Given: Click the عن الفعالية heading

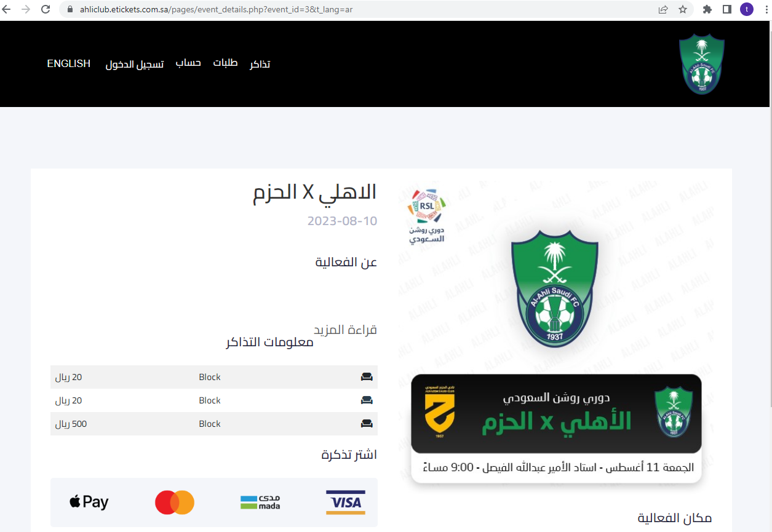Looking at the screenshot, I should [346, 262].
